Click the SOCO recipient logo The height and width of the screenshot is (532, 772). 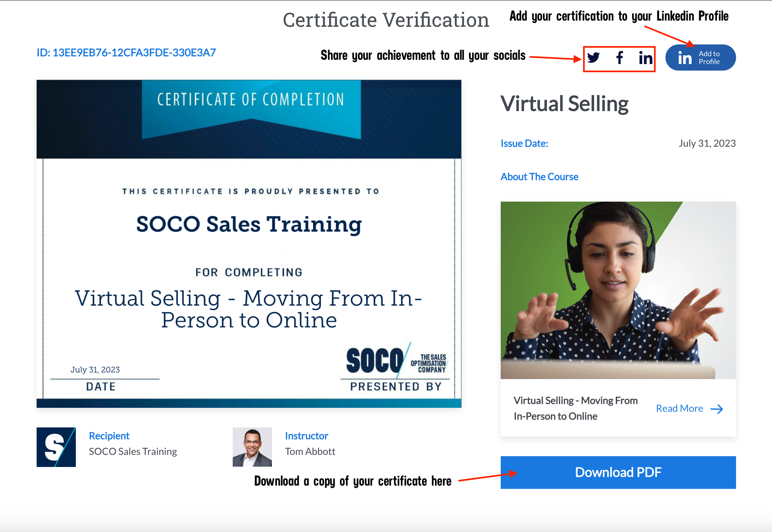(56, 447)
